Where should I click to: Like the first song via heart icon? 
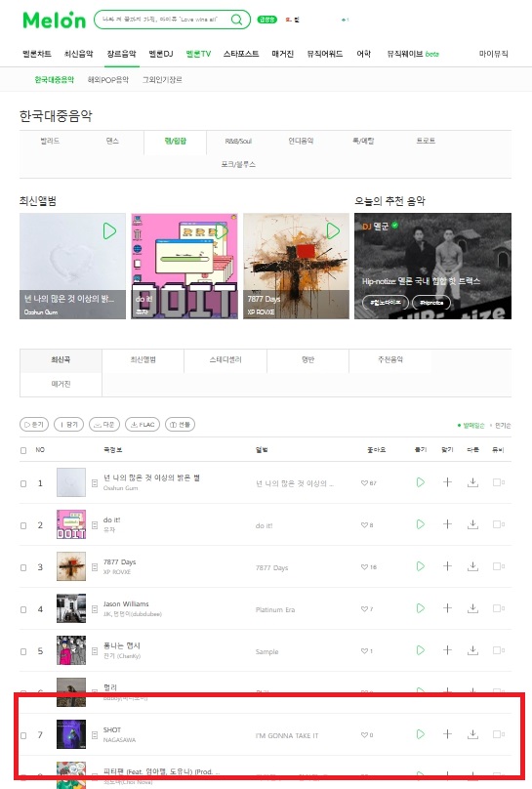[x=364, y=483]
